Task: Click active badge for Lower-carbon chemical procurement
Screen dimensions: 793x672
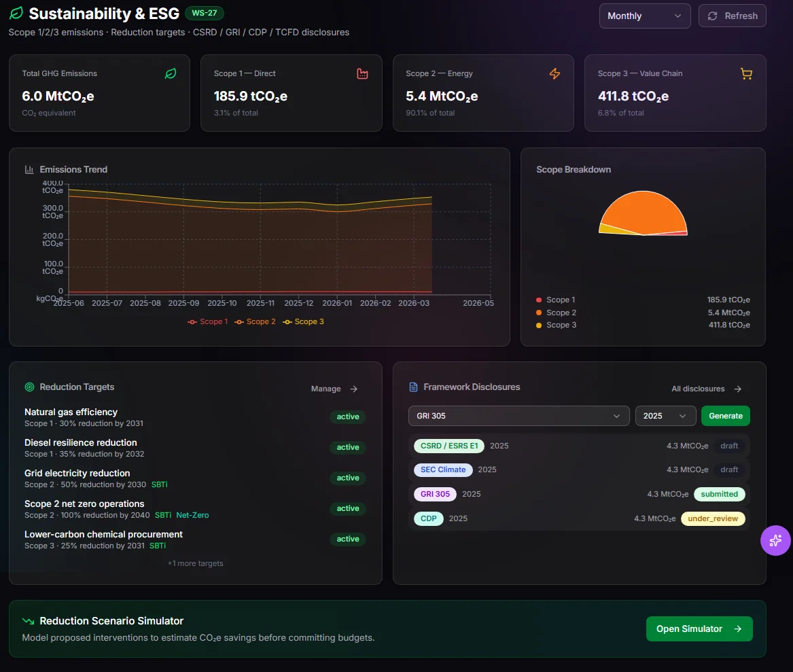Action: [348, 539]
